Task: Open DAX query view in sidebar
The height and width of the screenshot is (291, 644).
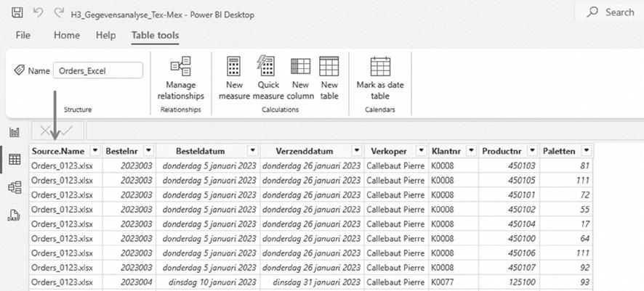Action: click(x=14, y=215)
